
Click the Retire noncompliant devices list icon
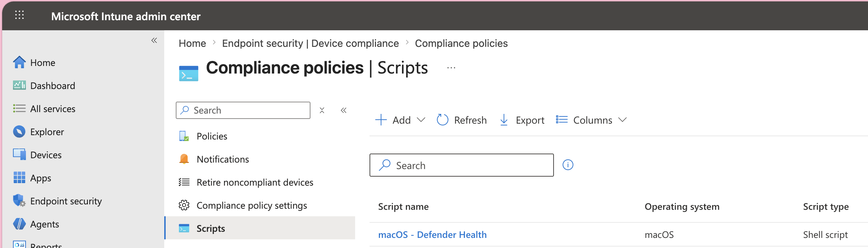click(184, 182)
